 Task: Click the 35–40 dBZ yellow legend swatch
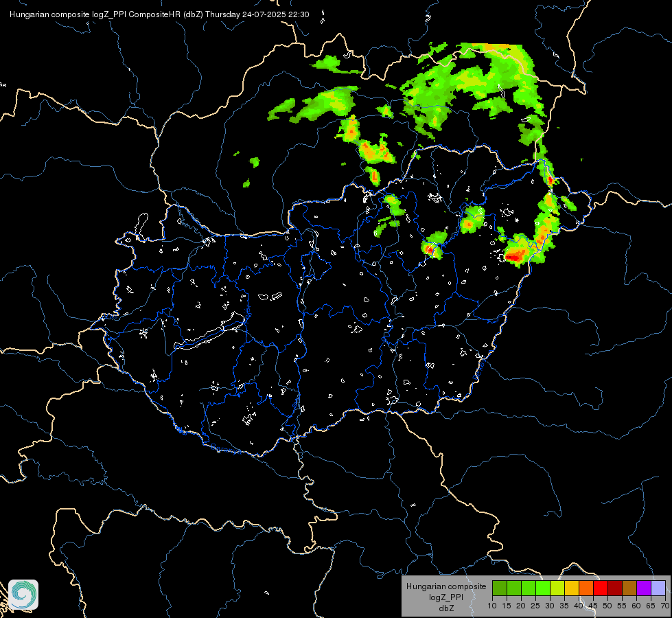(572, 588)
